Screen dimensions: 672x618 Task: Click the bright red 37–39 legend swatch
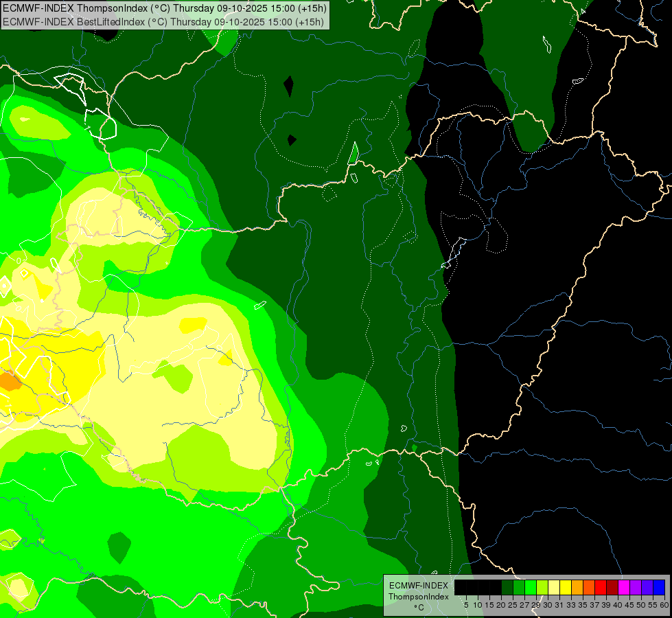coord(601,587)
